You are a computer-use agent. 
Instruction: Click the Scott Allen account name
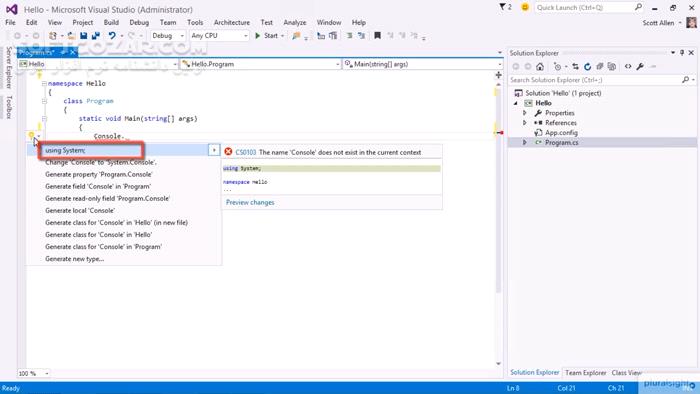pos(658,23)
